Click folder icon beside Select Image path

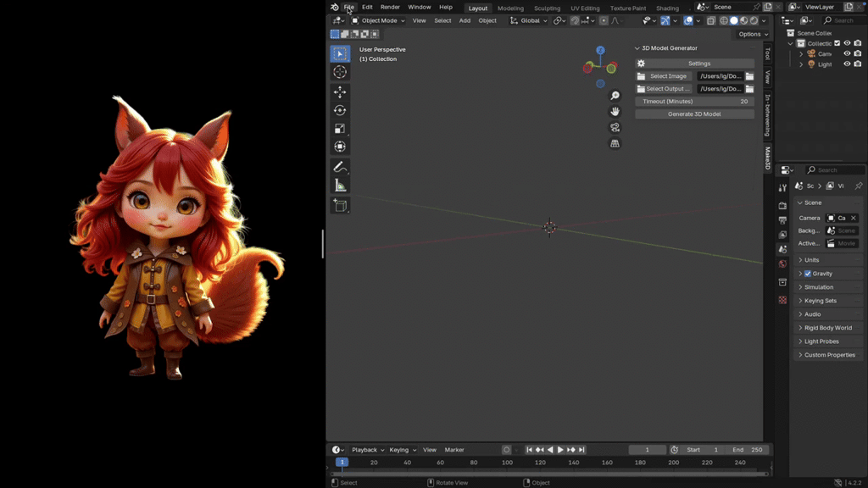click(x=749, y=76)
